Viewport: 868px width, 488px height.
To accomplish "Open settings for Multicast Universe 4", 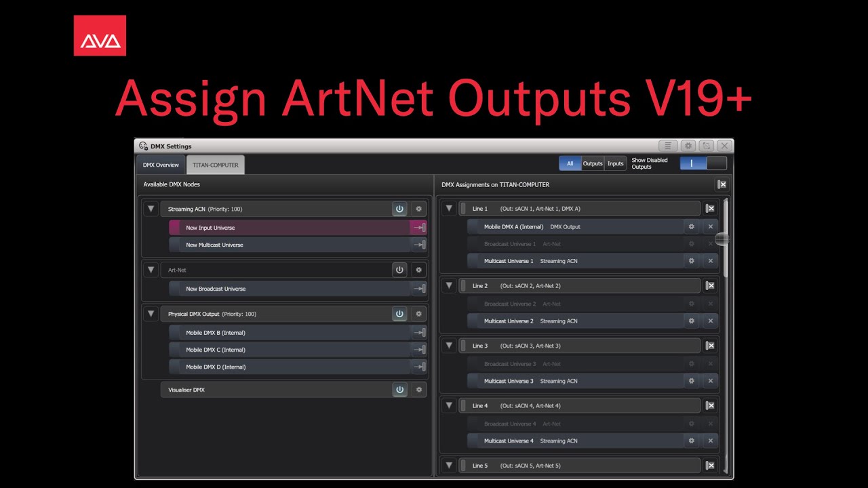I will (x=692, y=441).
